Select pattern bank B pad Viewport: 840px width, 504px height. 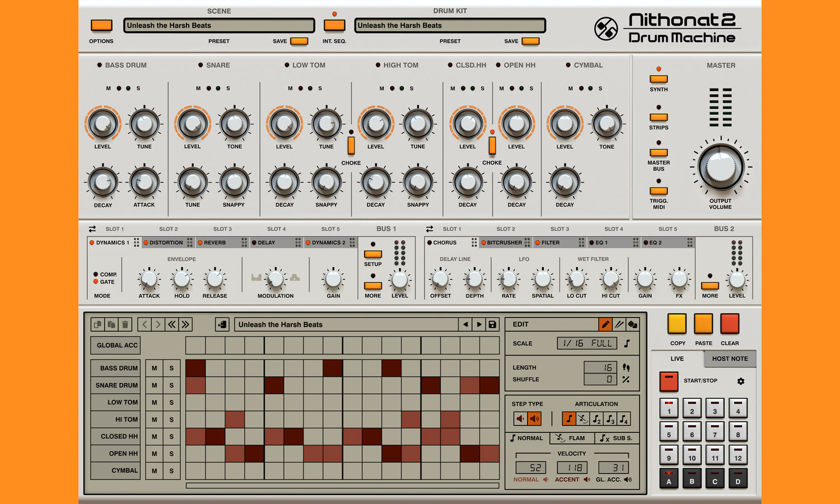coord(692,479)
